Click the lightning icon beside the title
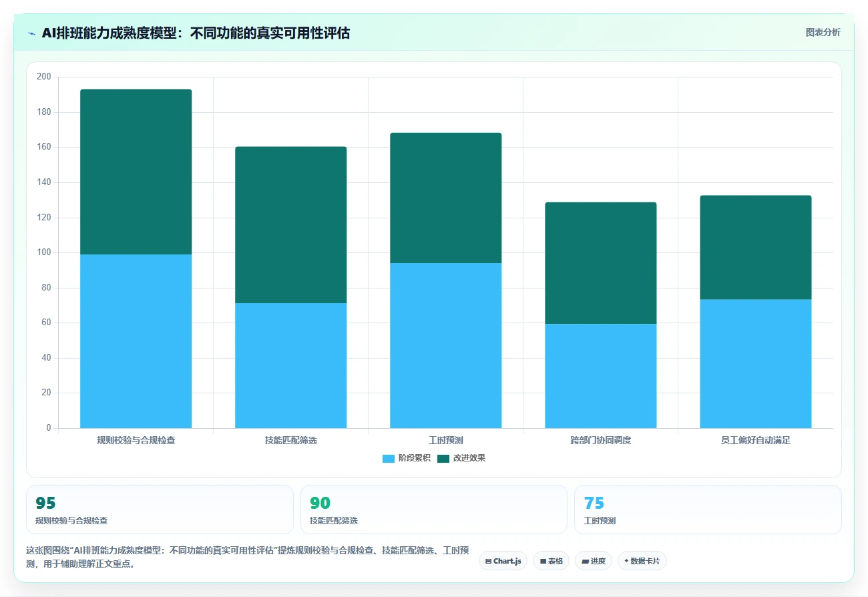868x597 pixels. pos(31,33)
